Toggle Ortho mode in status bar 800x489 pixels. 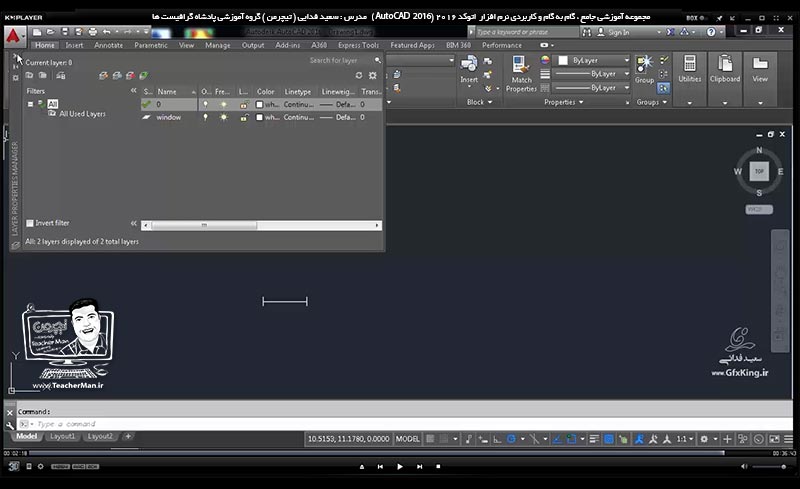(497, 439)
